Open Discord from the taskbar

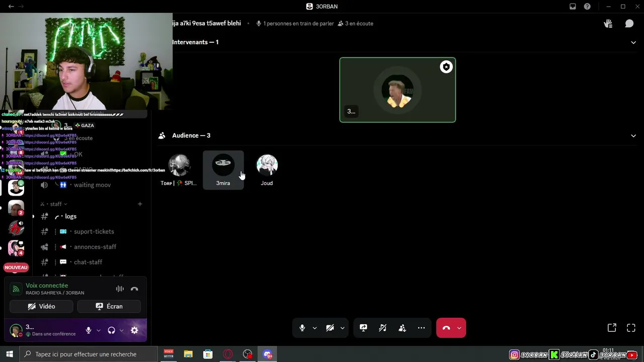click(267, 354)
